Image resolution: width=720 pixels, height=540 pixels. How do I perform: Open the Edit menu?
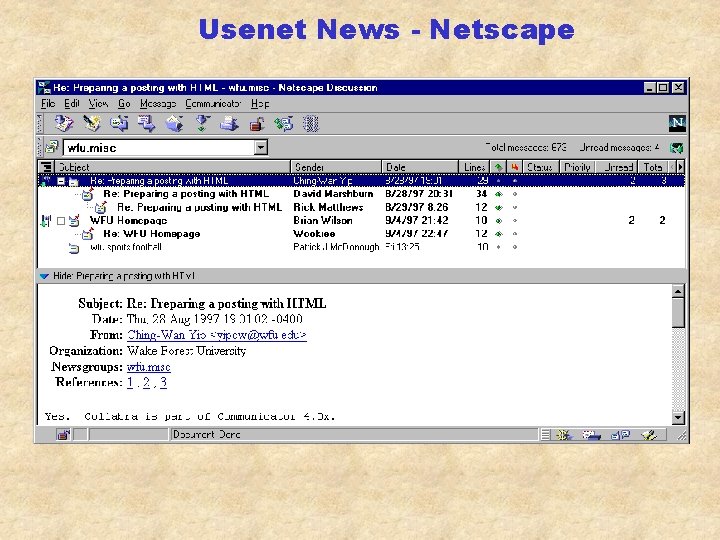pos(72,104)
